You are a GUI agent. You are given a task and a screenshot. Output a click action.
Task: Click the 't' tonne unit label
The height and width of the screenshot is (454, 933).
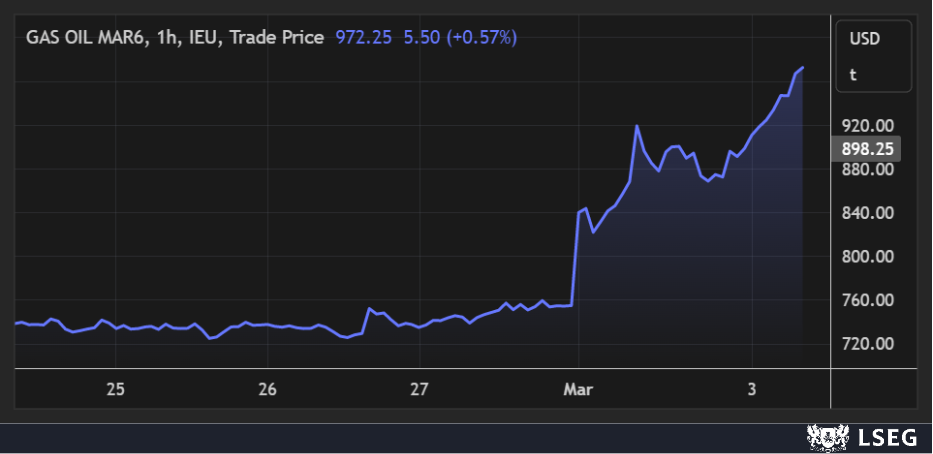(853, 75)
